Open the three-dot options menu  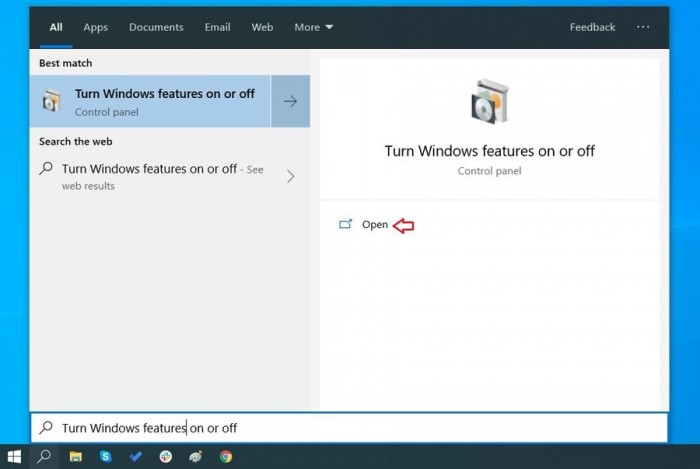pos(643,27)
